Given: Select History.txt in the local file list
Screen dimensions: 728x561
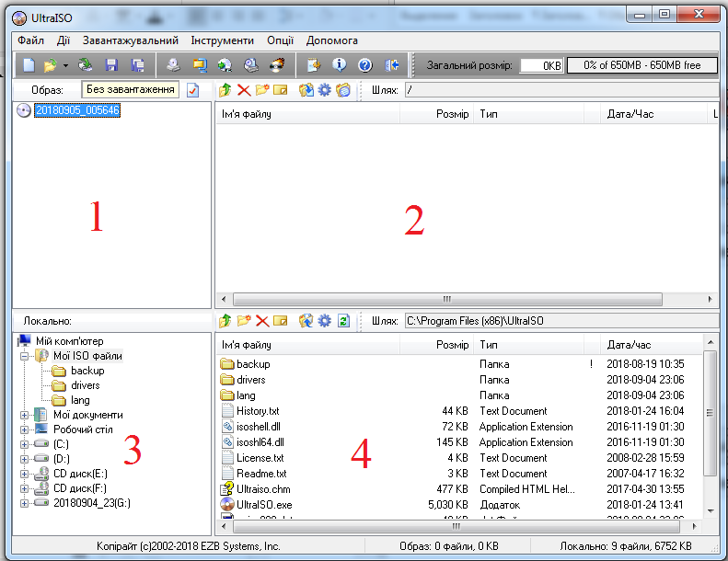Looking at the screenshot, I should tap(258, 411).
